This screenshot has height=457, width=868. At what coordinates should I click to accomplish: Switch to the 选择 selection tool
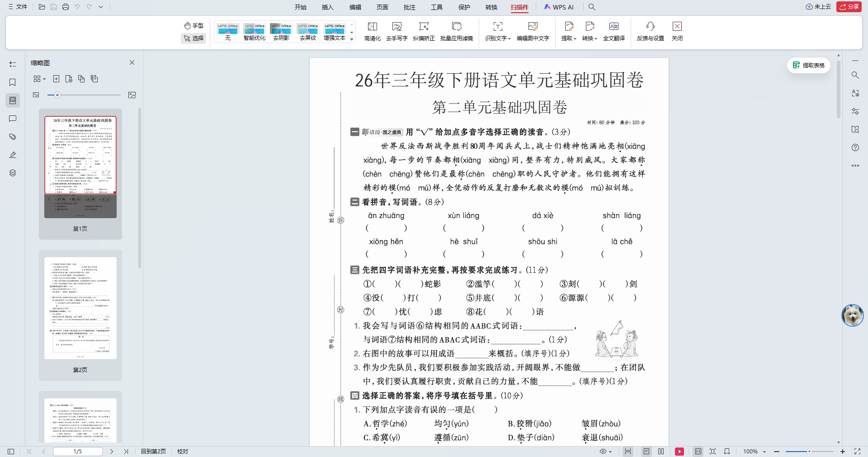tap(193, 38)
